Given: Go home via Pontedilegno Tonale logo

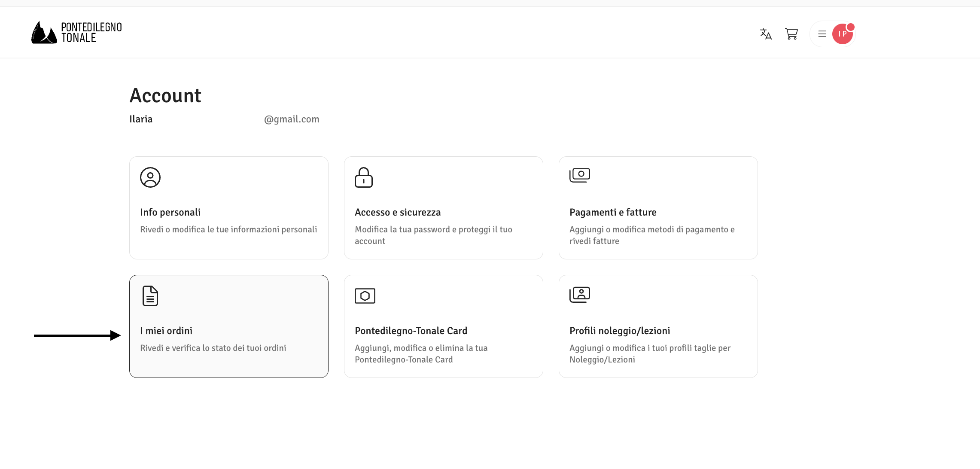Looking at the screenshot, I should click(76, 33).
